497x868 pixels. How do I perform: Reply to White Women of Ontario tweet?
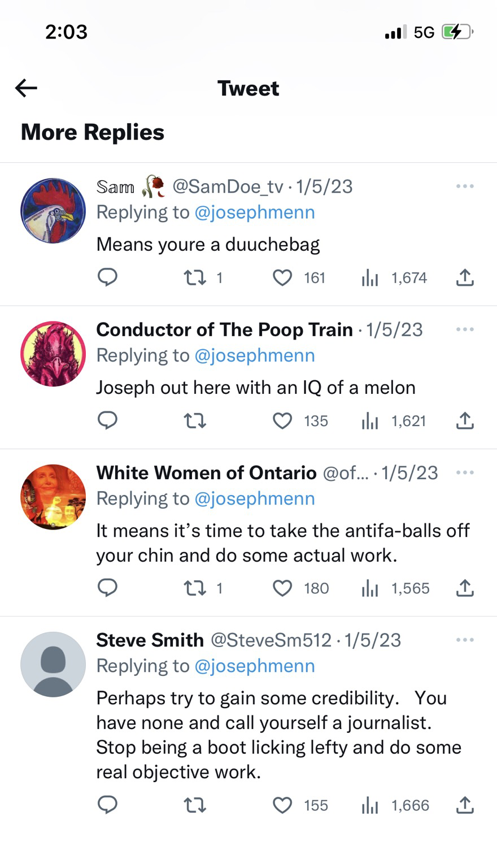pos(107,588)
